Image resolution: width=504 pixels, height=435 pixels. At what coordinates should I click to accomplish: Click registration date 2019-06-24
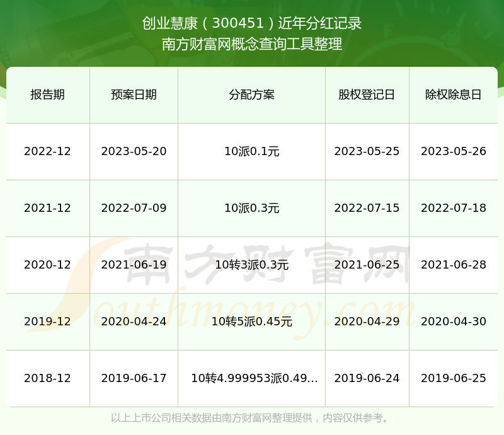click(x=367, y=378)
